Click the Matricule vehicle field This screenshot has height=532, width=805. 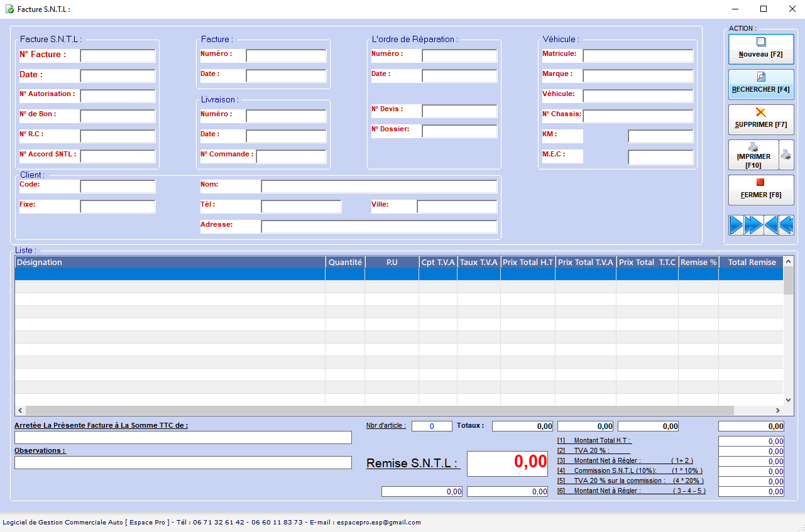click(638, 56)
